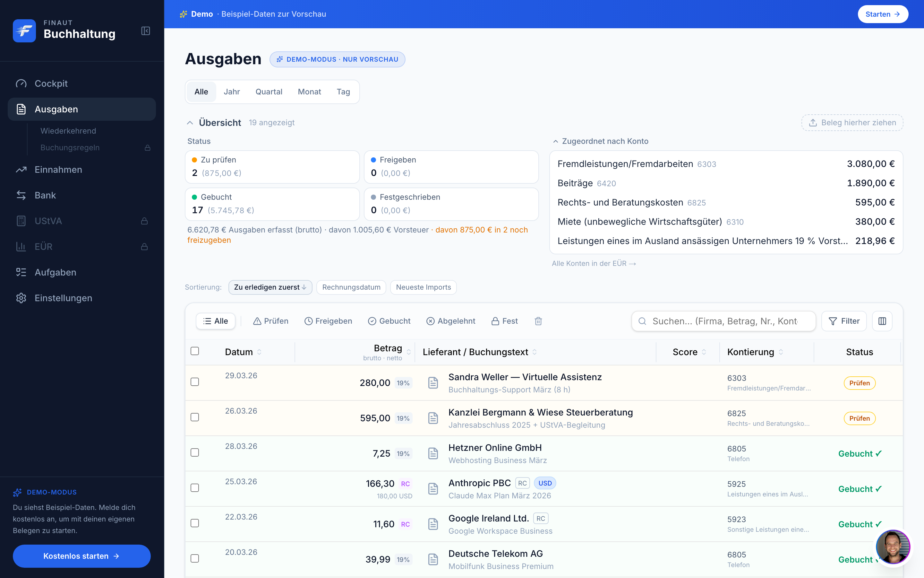Open the Cockpit page
Image resolution: width=924 pixels, height=578 pixels.
tap(82, 83)
